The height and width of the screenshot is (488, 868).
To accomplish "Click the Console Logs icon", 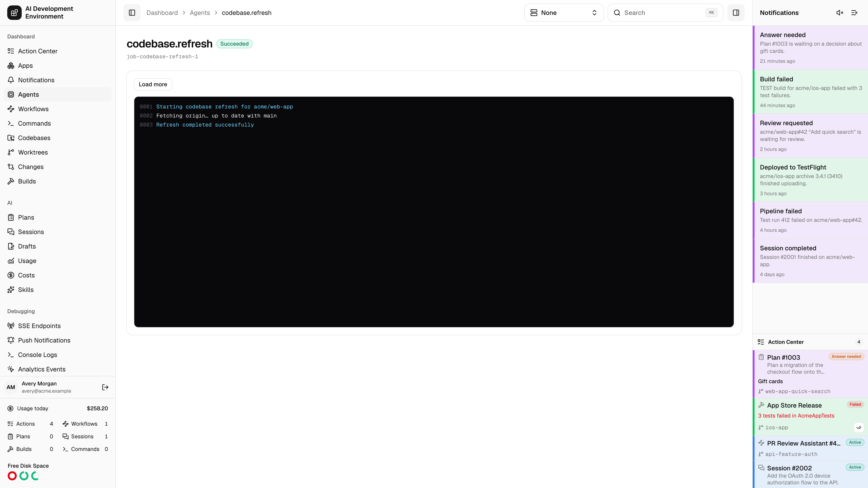I will (x=11, y=355).
